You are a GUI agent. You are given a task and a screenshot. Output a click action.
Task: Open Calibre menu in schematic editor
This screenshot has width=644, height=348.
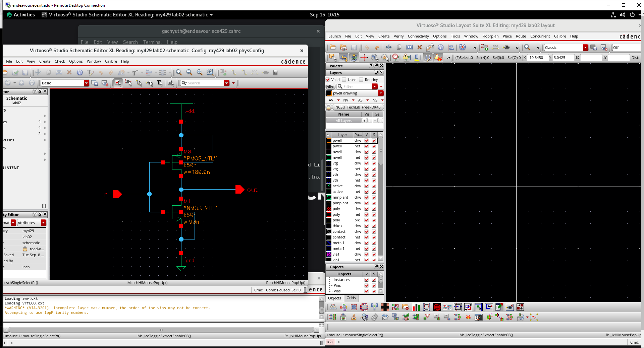tap(111, 61)
